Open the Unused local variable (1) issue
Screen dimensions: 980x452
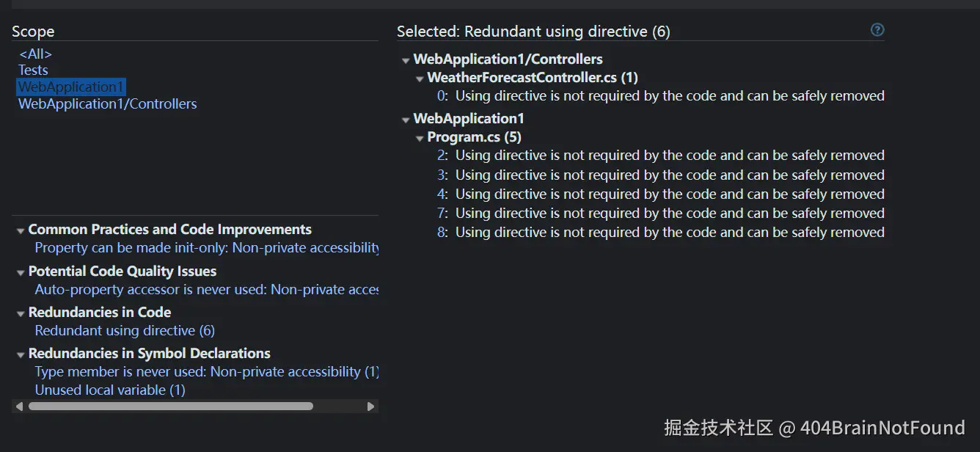[x=110, y=390]
